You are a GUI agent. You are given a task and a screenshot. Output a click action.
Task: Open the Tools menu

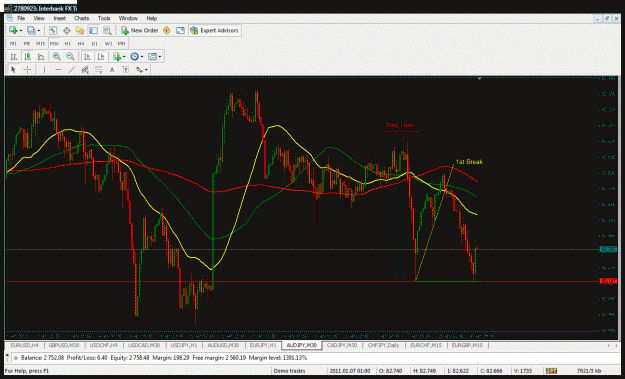(104, 18)
